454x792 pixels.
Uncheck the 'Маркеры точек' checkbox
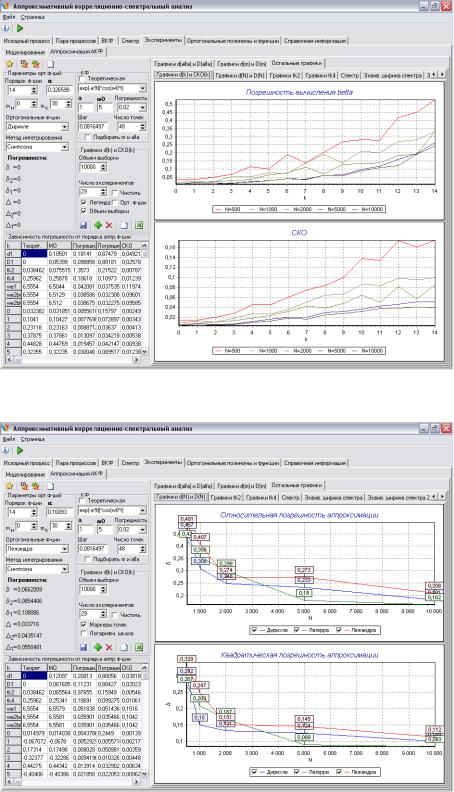coord(84,624)
